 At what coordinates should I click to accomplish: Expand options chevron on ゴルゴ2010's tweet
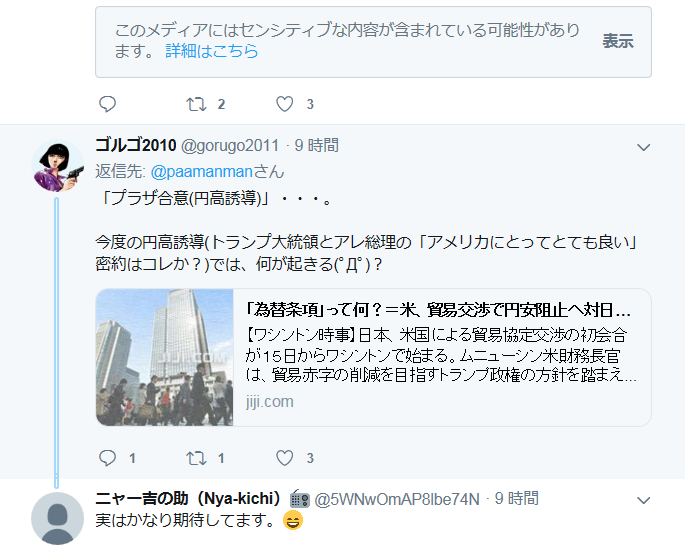(x=643, y=147)
